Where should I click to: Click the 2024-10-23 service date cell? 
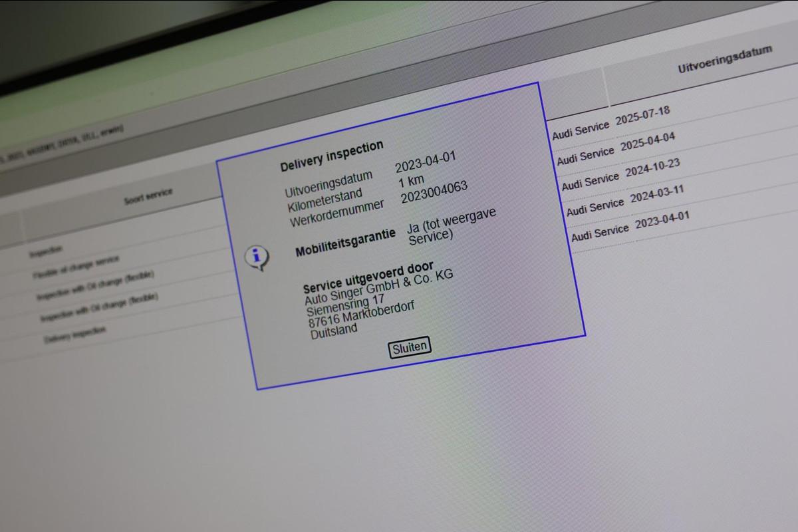(652, 169)
